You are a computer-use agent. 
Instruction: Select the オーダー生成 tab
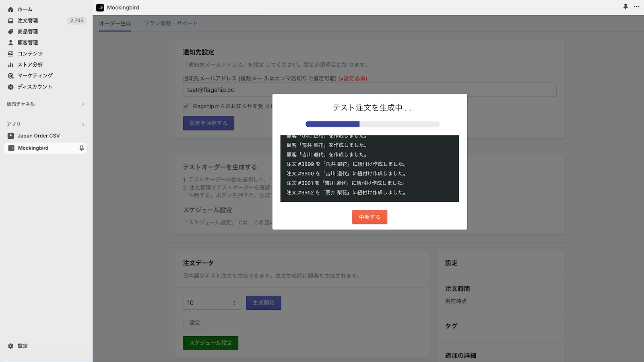(114, 23)
